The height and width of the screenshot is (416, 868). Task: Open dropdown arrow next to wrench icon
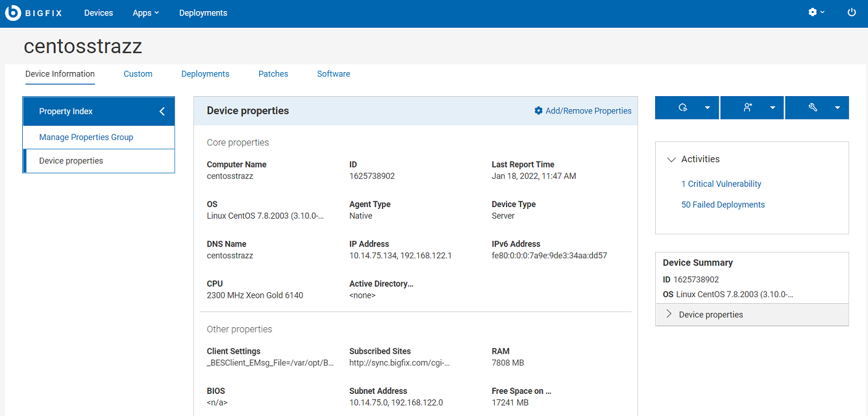point(837,108)
